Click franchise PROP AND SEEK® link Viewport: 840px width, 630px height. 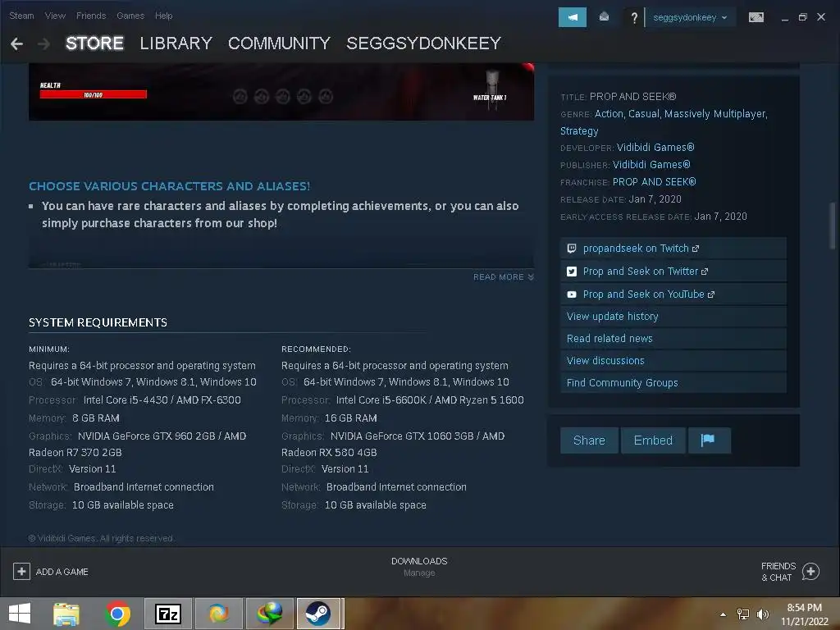coord(654,181)
